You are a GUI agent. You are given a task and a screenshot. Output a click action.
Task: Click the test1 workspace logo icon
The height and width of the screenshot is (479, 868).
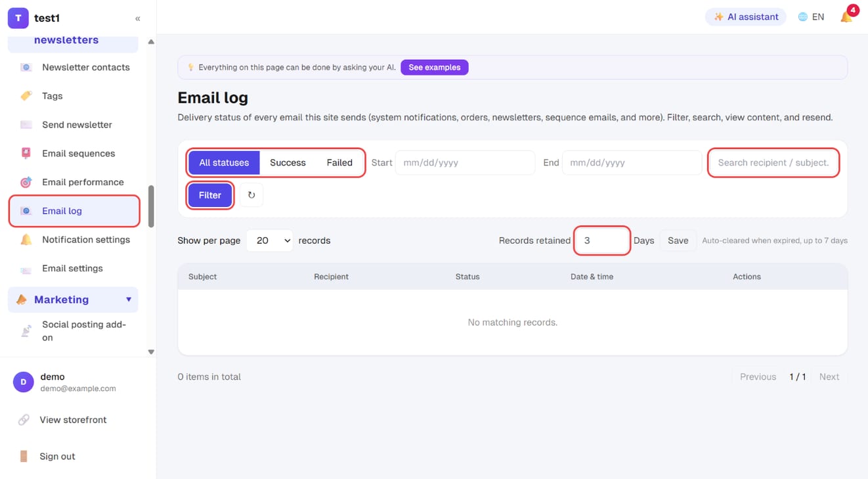(18, 18)
